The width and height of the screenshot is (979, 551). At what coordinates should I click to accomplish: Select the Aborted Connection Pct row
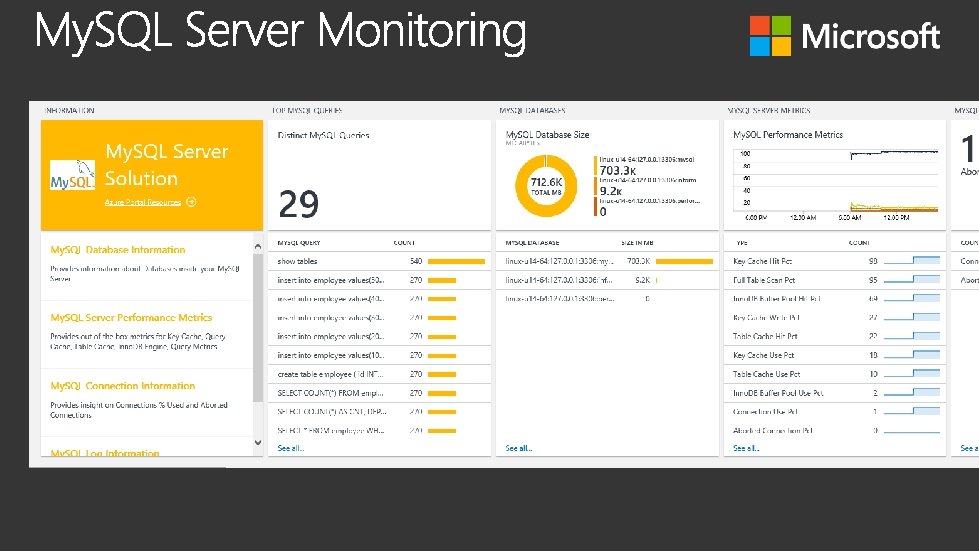tap(835, 431)
